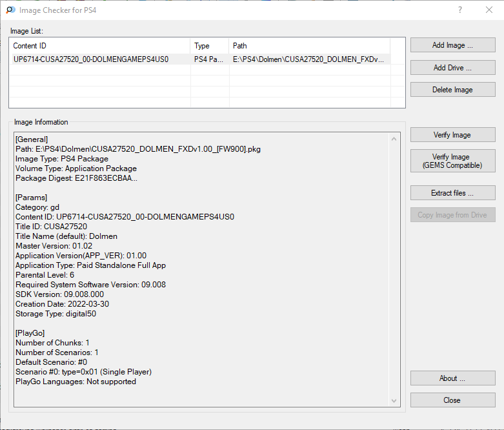The image size is (504, 430).
Task: Click the 'PS4 Pa...' type cell
Action: click(x=208, y=59)
